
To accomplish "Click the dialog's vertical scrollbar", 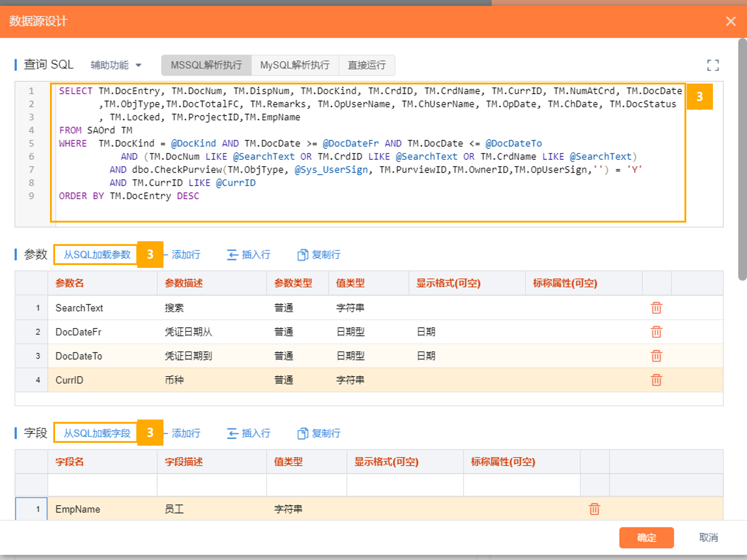I will pyautogui.click(x=742, y=160).
